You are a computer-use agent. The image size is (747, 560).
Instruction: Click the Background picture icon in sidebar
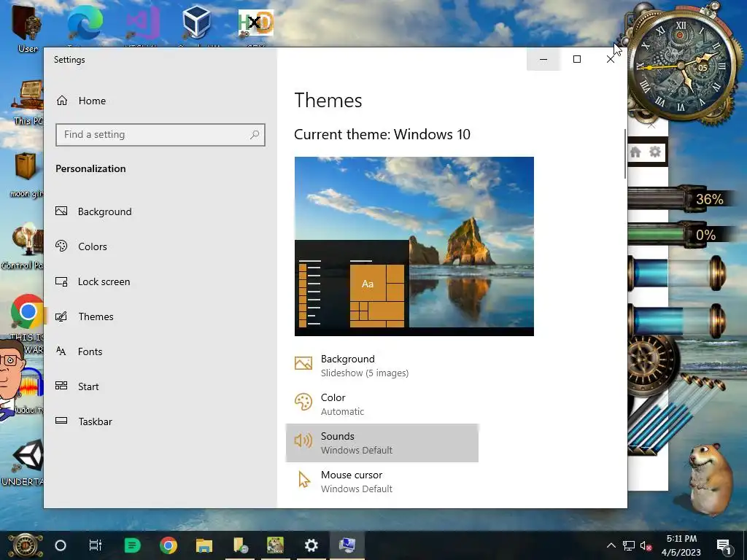point(61,211)
